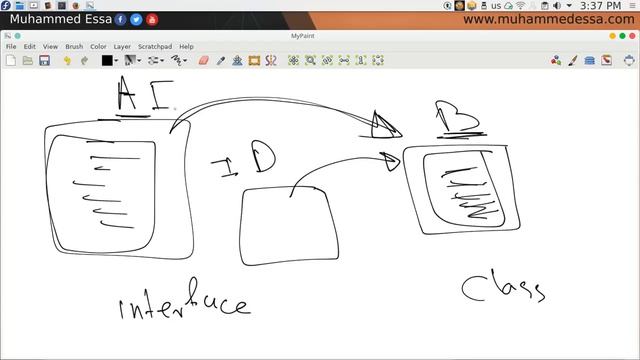Click the 'us' keyboard layout indicator

(496, 6)
